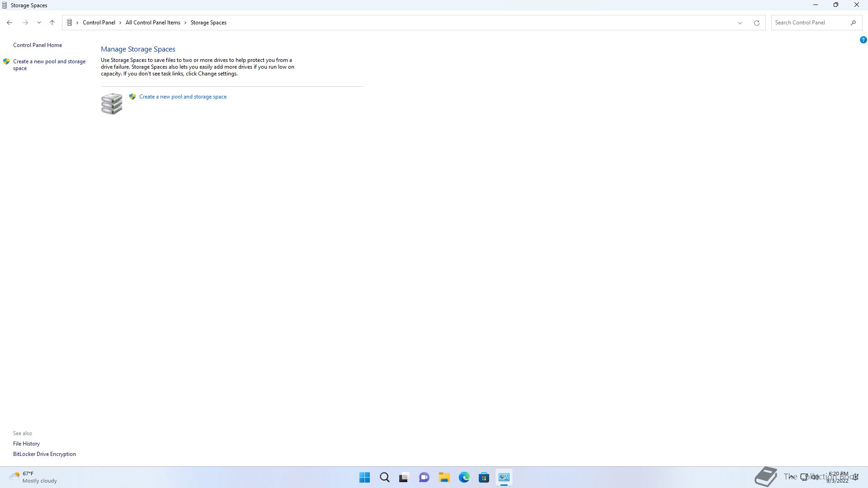This screenshot has height=488, width=868.
Task: Click the Search Control Panel field
Action: pyautogui.click(x=809, y=23)
